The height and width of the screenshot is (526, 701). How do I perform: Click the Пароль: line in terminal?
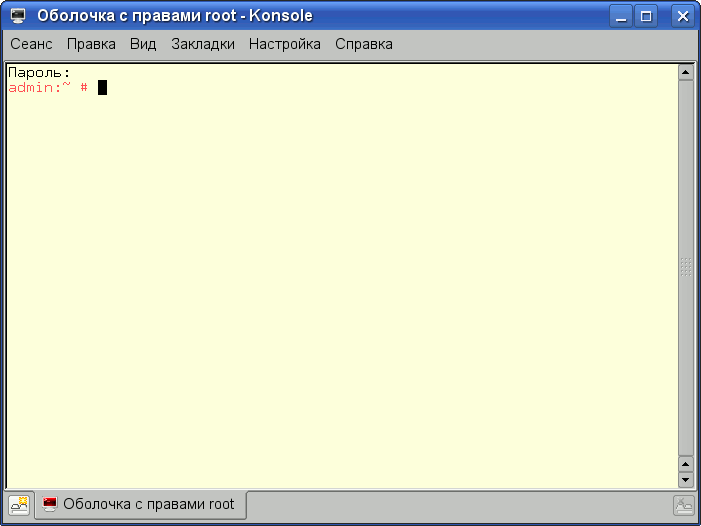tap(39, 72)
